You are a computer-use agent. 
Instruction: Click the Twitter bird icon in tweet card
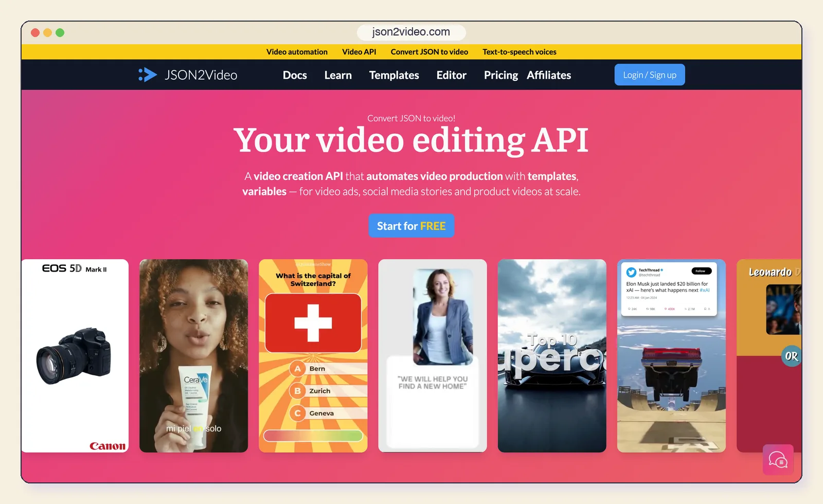click(631, 272)
